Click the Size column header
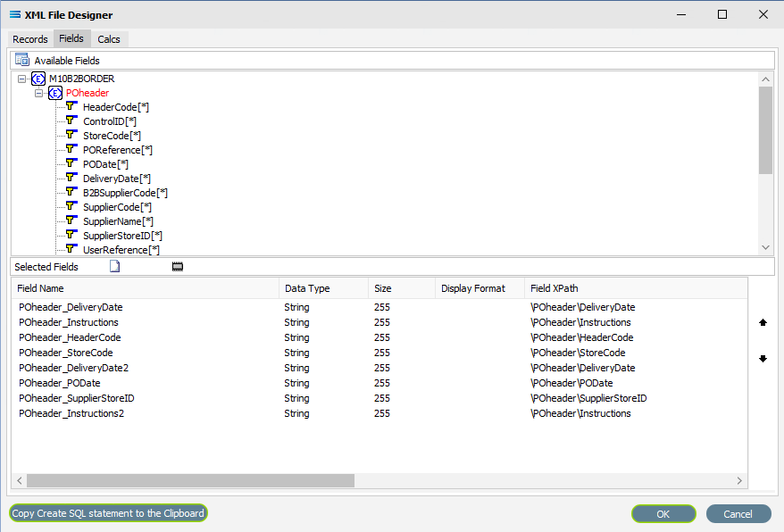Viewport: 784px width, 532px height. pyautogui.click(x=402, y=288)
